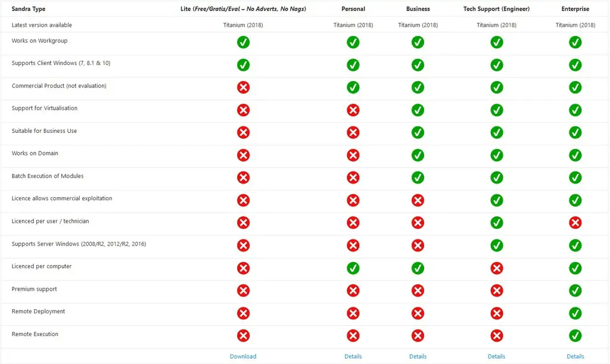
Task: Open Details link under Business column
Action: click(x=418, y=356)
